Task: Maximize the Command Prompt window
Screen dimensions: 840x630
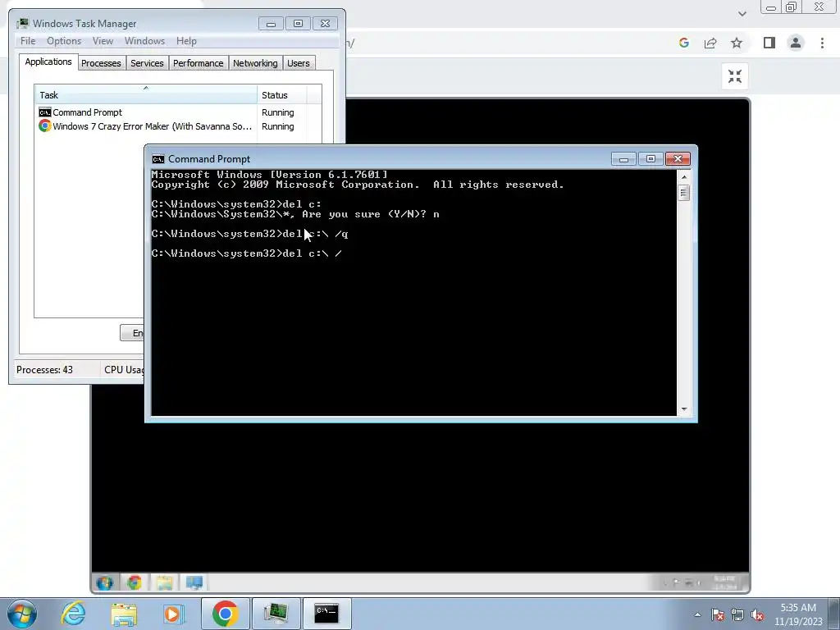Action: tap(651, 158)
